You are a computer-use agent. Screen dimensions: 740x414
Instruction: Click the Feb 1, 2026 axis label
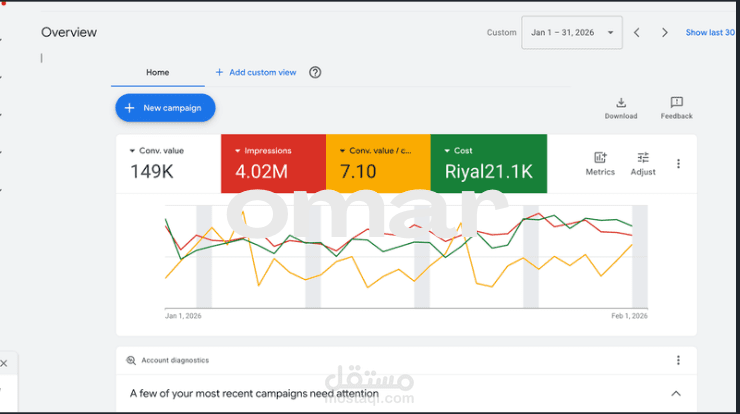click(x=629, y=316)
